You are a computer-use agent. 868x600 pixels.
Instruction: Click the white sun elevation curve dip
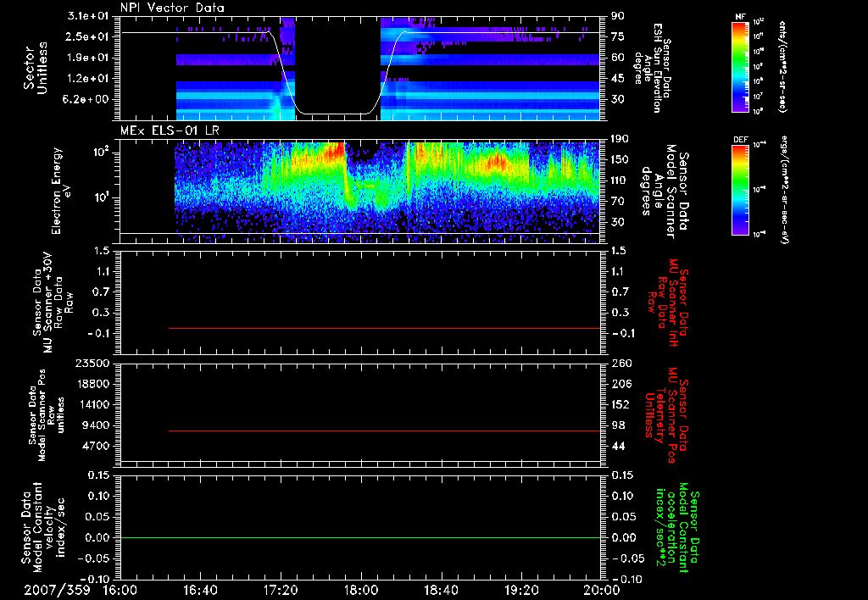click(336, 114)
